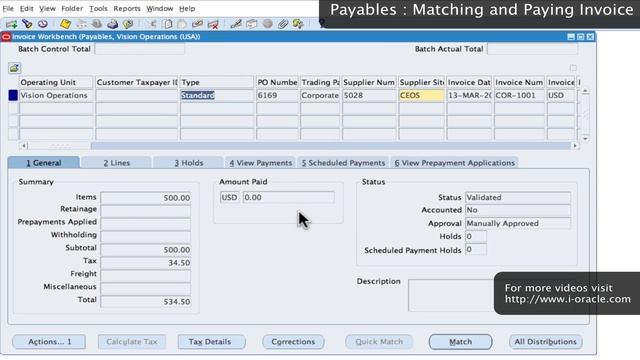The width and height of the screenshot is (640, 360).
Task: Open the Edit menu
Action: pyautogui.click(x=27, y=9)
